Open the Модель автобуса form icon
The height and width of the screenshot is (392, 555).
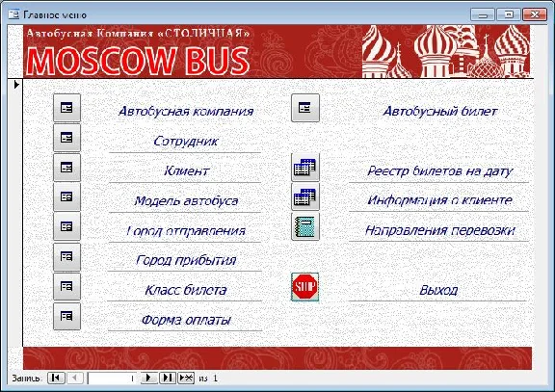tap(66, 196)
